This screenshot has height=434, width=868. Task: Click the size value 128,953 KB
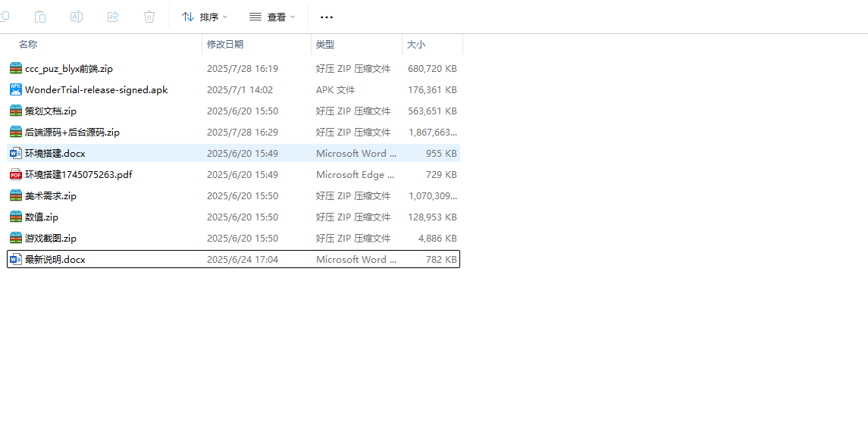(432, 217)
